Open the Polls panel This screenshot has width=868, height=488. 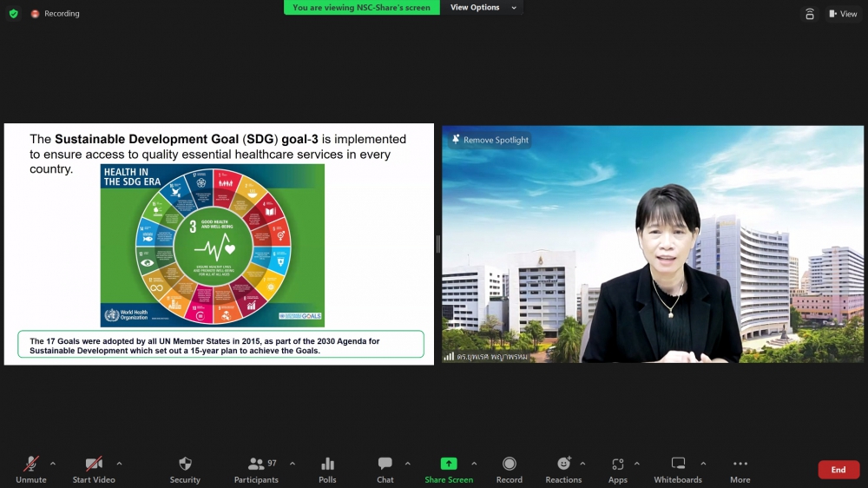327,469
